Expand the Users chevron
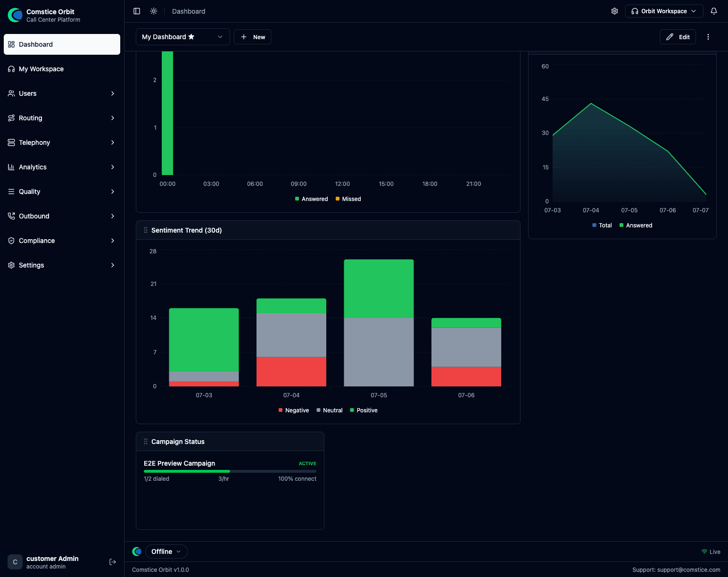This screenshot has height=577, width=728. click(x=113, y=93)
